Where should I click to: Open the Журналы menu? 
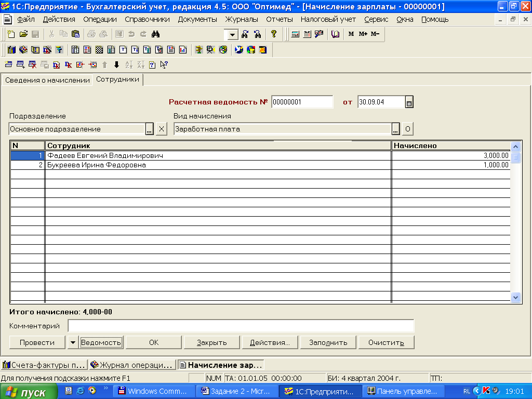tap(242, 19)
